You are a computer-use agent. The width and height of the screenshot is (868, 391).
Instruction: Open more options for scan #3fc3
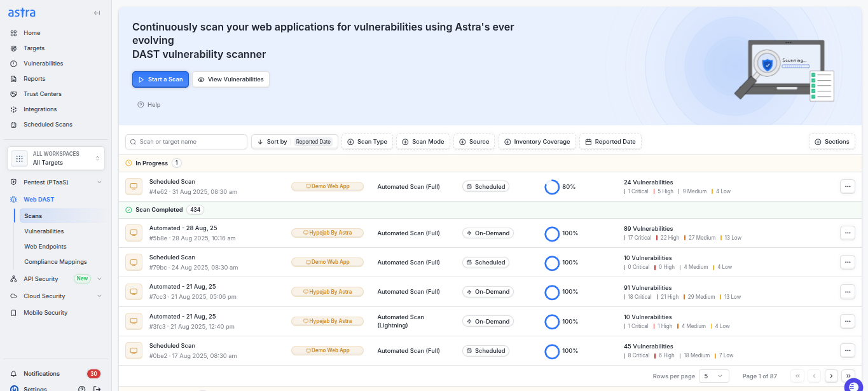click(847, 321)
